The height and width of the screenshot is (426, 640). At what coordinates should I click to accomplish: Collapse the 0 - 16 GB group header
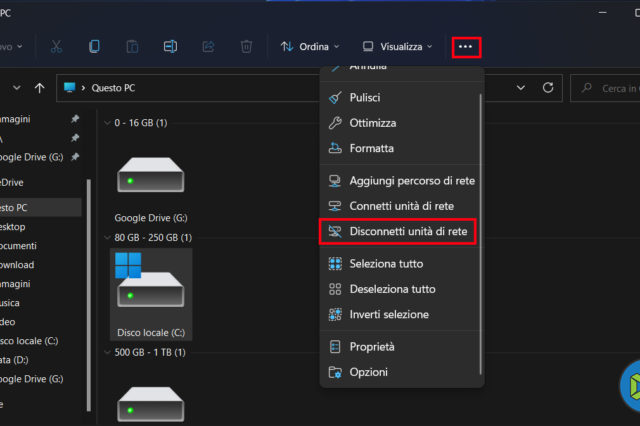(x=107, y=123)
